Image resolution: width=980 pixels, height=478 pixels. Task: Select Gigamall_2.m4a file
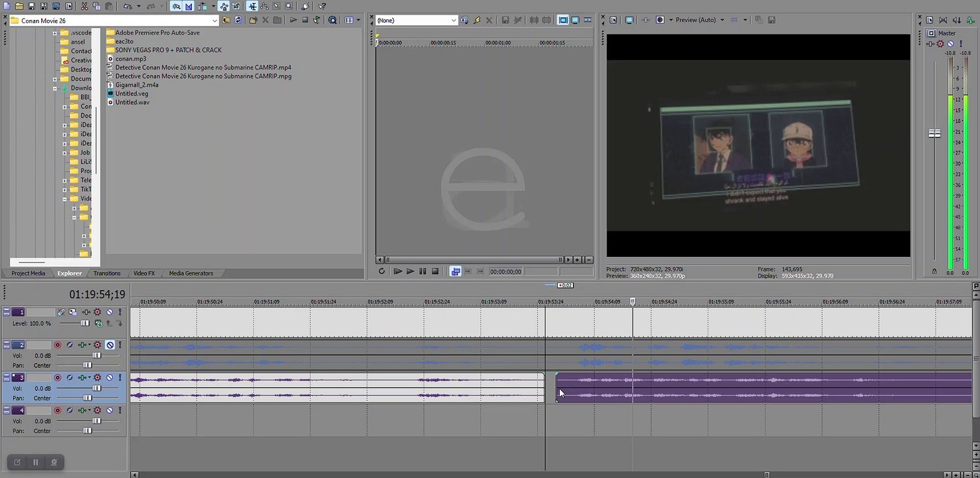[x=137, y=85]
